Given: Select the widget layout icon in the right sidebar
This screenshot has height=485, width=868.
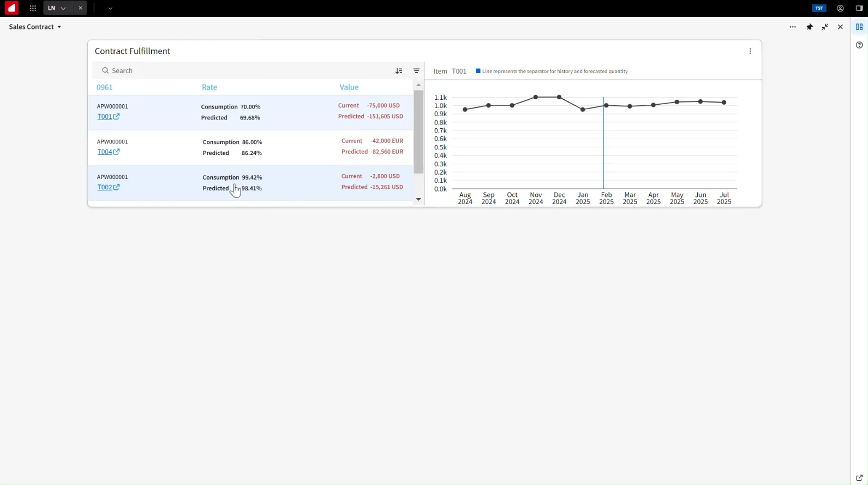Looking at the screenshot, I should coord(859,27).
